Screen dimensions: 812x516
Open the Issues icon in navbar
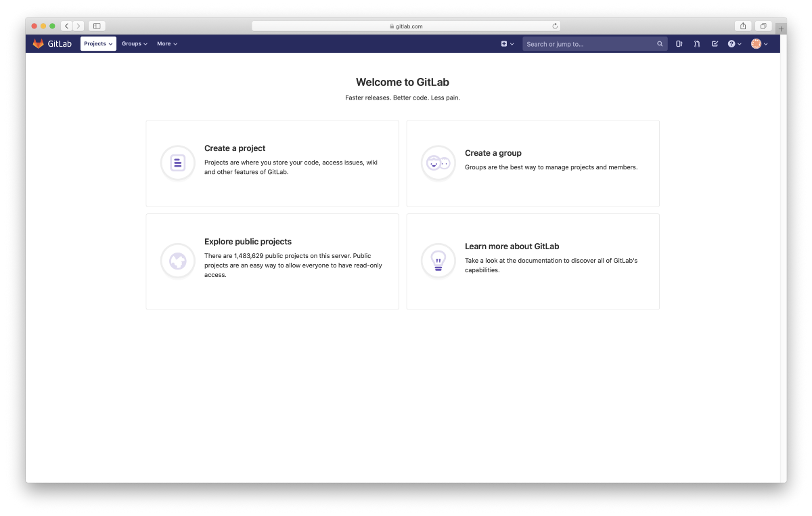click(679, 43)
